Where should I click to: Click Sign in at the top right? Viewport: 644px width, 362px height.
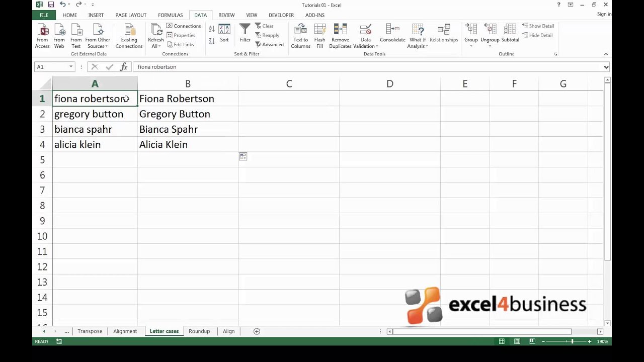click(604, 14)
